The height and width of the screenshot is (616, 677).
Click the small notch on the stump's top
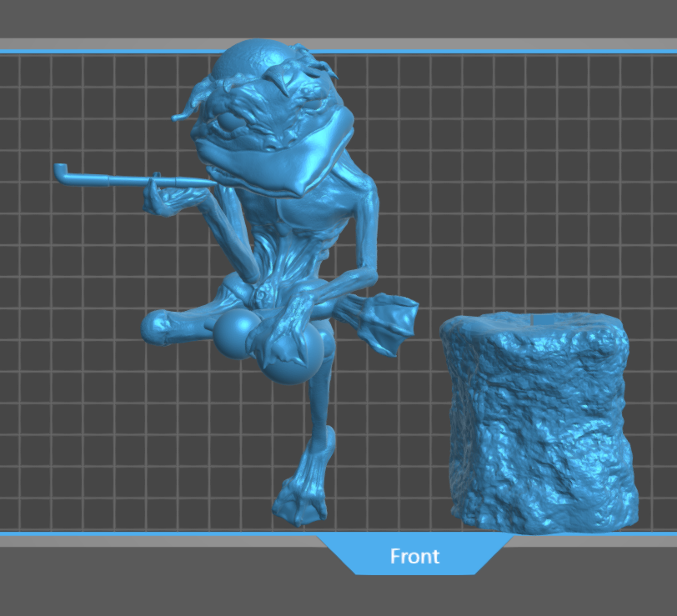pyautogui.click(x=536, y=318)
